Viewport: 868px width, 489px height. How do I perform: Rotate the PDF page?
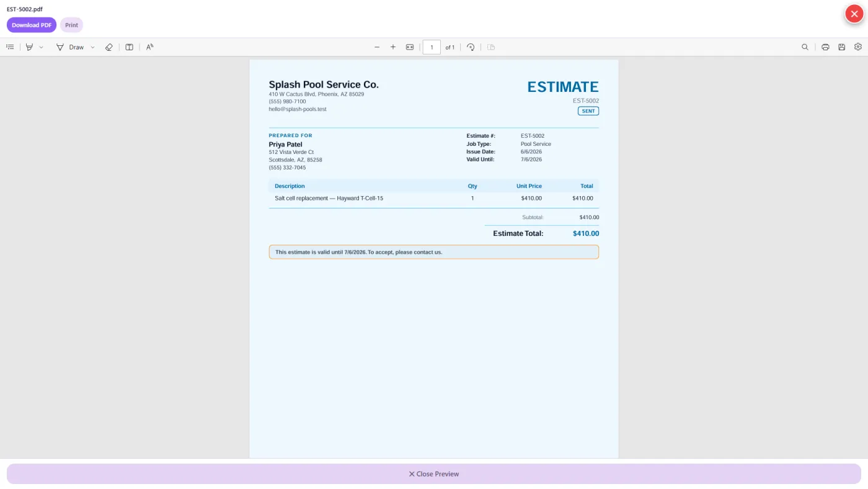pyautogui.click(x=471, y=47)
